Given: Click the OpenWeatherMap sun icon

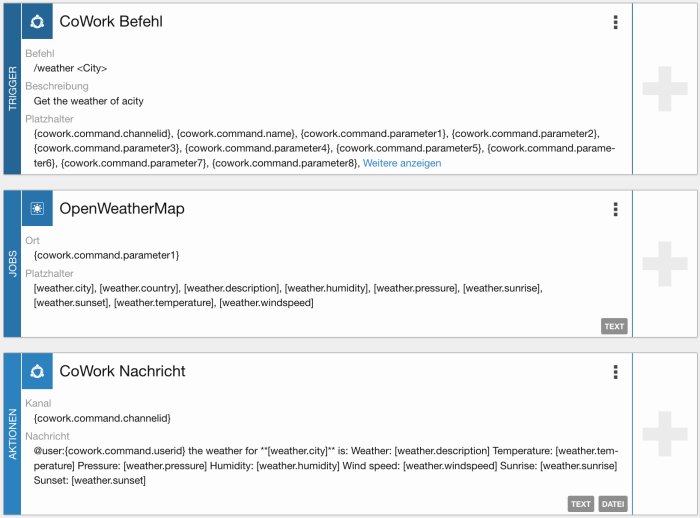Looking at the screenshot, I should click(x=37, y=208).
